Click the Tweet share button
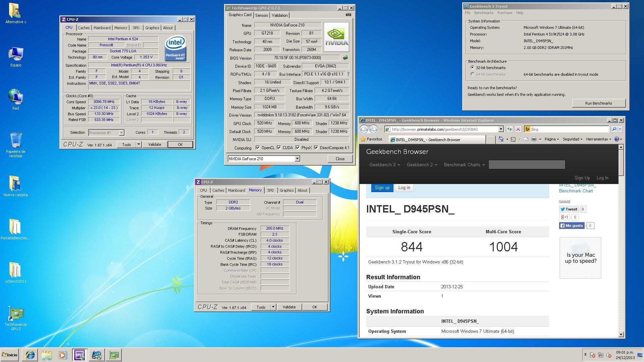Image resolution: width=644 pixels, height=362 pixels. coord(569,209)
